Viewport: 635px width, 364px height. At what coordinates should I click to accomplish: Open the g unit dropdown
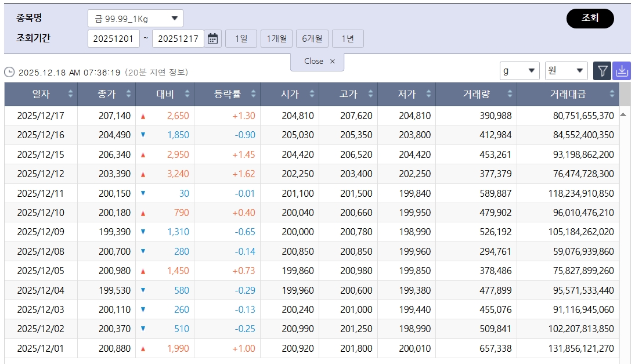coord(521,71)
